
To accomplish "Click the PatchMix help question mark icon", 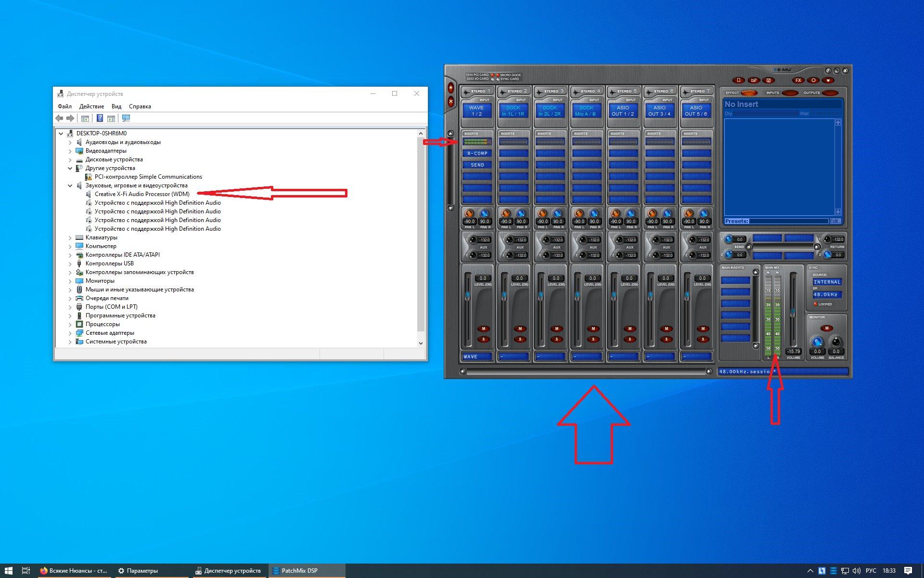I will [x=828, y=71].
